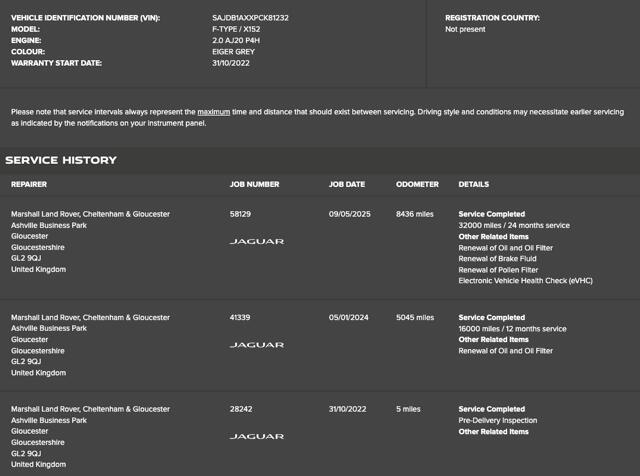Click 'Pre-Delivery Inspection' detail
This screenshot has width=640, height=476.
click(x=498, y=420)
